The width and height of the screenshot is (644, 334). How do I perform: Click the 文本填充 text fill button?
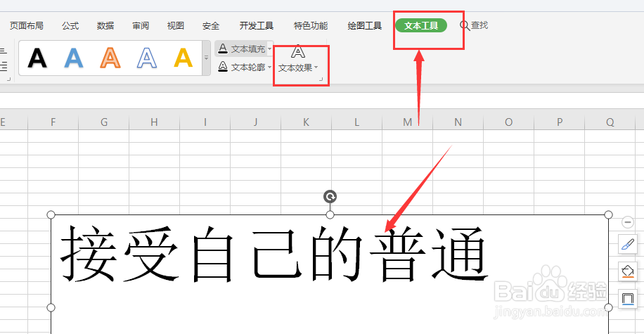pyautogui.click(x=242, y=49)
